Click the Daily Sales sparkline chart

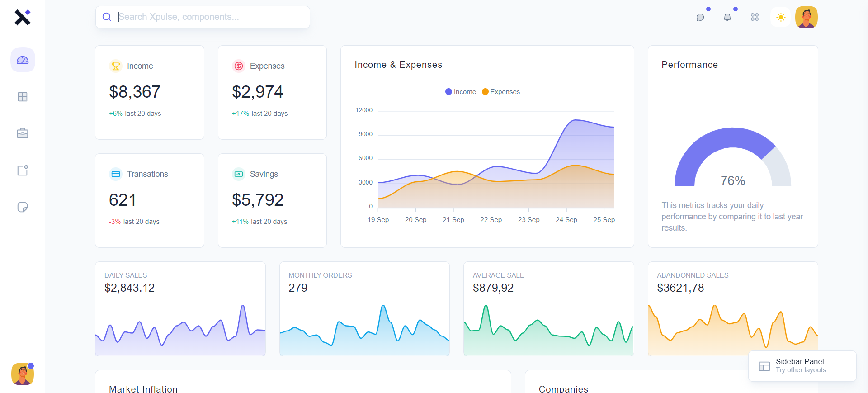[180, 329]
